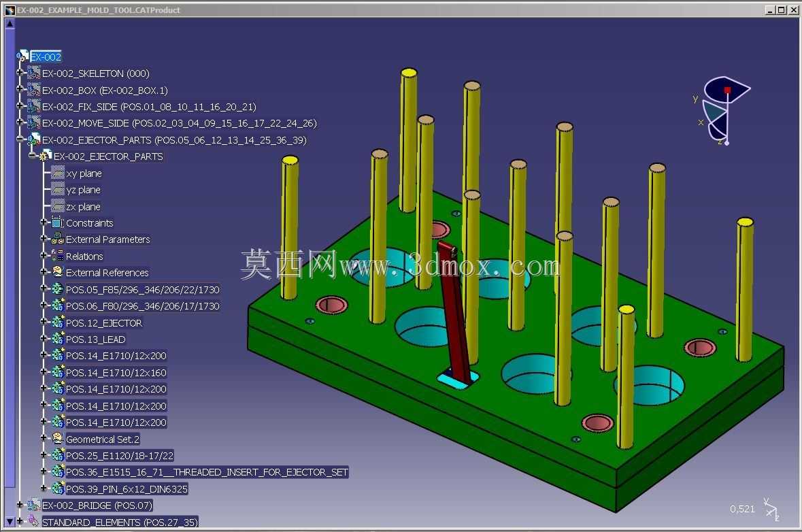The width and height of the screenshot is (802, 532).
Task: Click the EX-002_FIX_SIDE product icon
Action: (x=34, y=106)
